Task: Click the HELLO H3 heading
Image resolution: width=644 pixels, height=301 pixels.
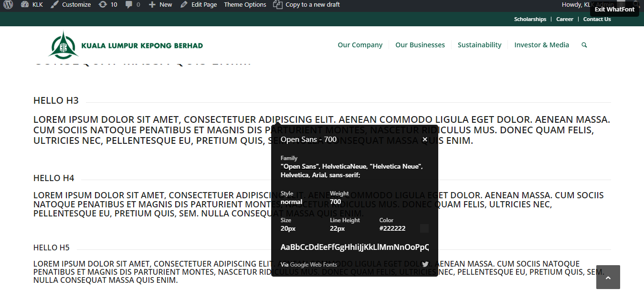Action: coord(56,100)
